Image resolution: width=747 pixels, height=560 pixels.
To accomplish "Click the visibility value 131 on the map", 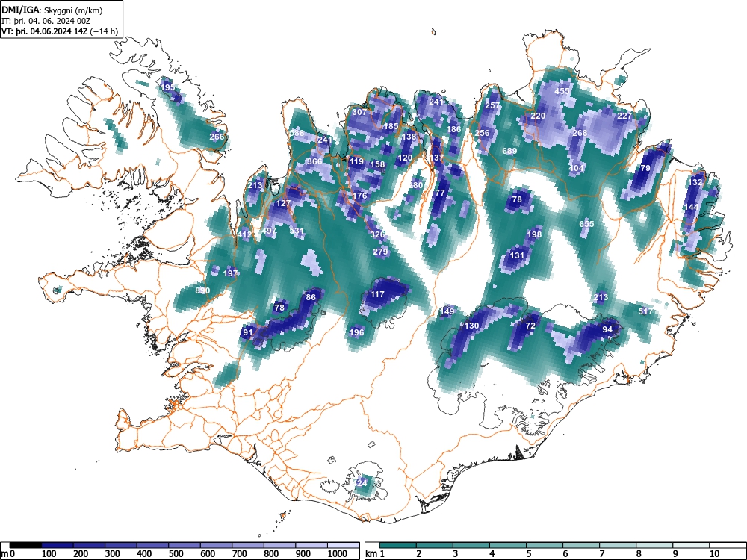I will [x=517, y=255].
